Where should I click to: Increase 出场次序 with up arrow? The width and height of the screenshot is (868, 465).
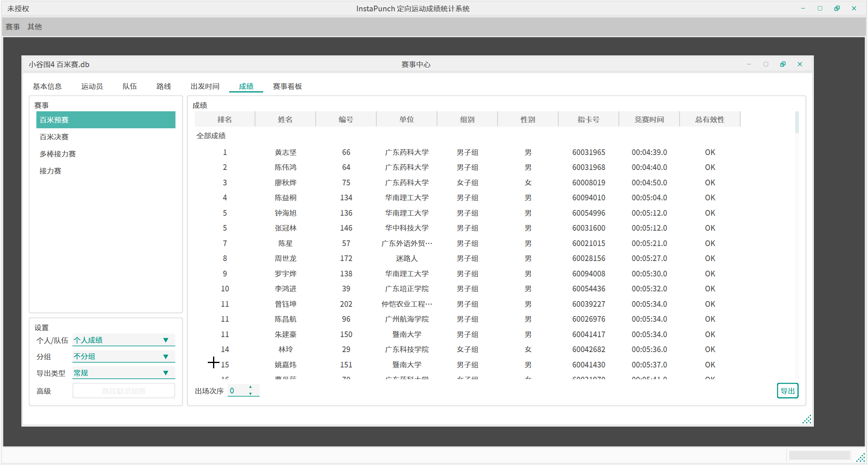point(251,387)
